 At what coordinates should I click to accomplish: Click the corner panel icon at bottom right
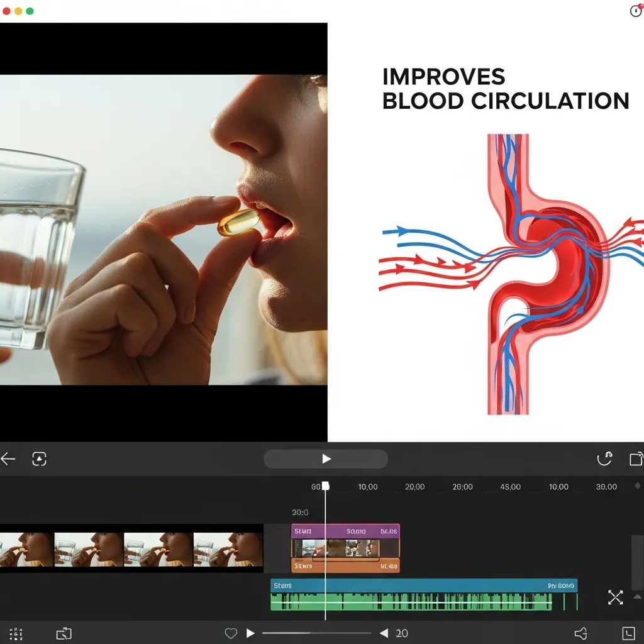click(628, 633)
